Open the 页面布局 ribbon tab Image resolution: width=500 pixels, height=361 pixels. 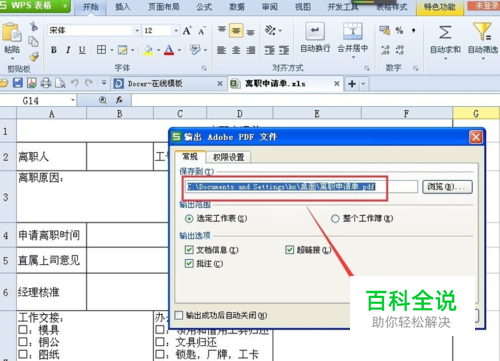coord(163,7)
